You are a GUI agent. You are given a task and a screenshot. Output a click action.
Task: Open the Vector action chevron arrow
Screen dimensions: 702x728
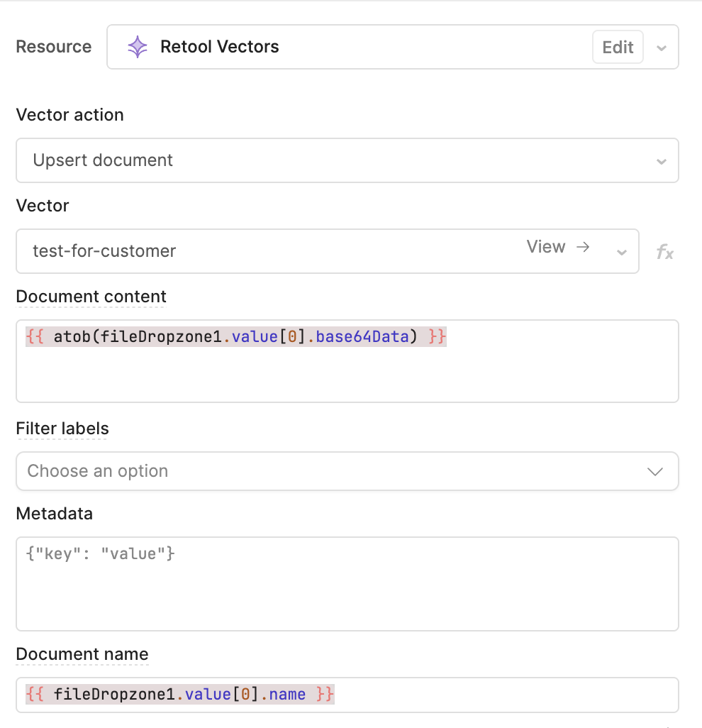[661, 161]
